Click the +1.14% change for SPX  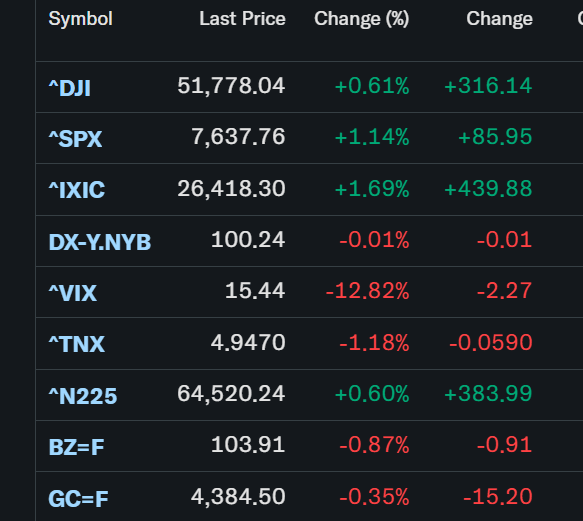click(372, 137)
